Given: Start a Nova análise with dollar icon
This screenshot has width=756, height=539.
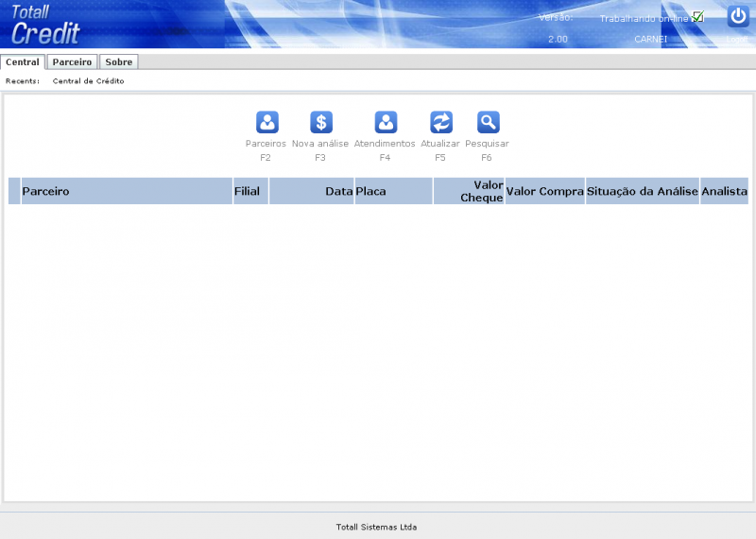Looking at the screenshot, I should click(321, 122).
